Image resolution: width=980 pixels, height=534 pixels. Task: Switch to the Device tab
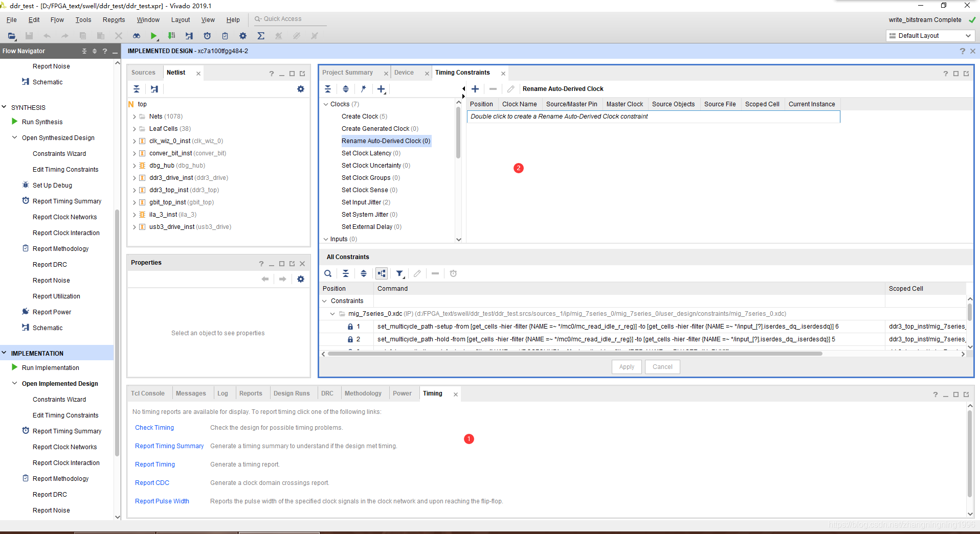404,73
